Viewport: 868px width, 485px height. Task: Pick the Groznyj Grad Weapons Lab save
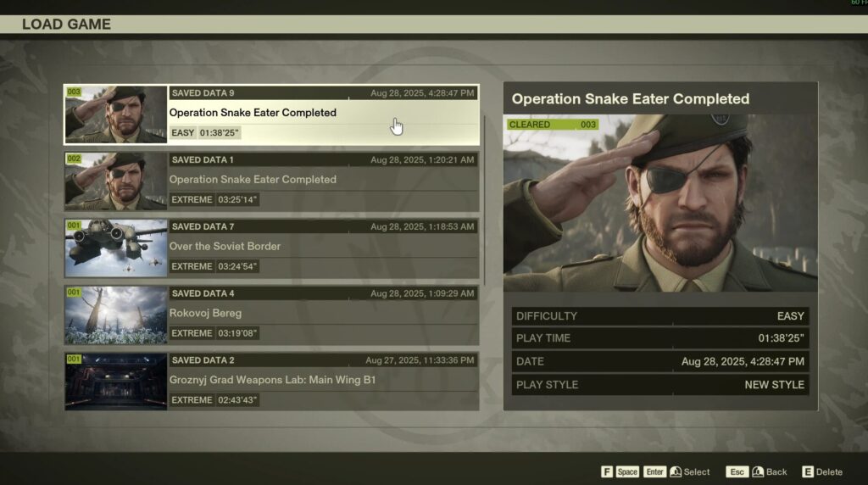click(322, 381)
